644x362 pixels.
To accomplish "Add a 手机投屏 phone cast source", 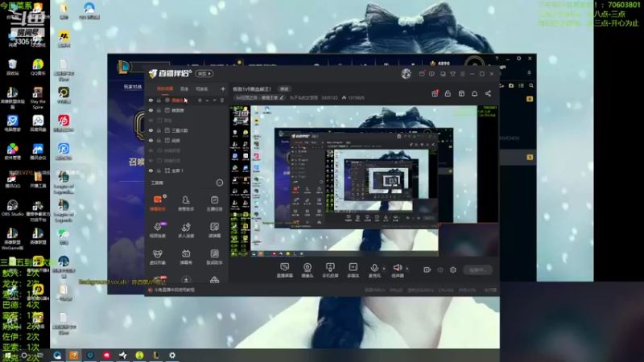I will point(330,270).
